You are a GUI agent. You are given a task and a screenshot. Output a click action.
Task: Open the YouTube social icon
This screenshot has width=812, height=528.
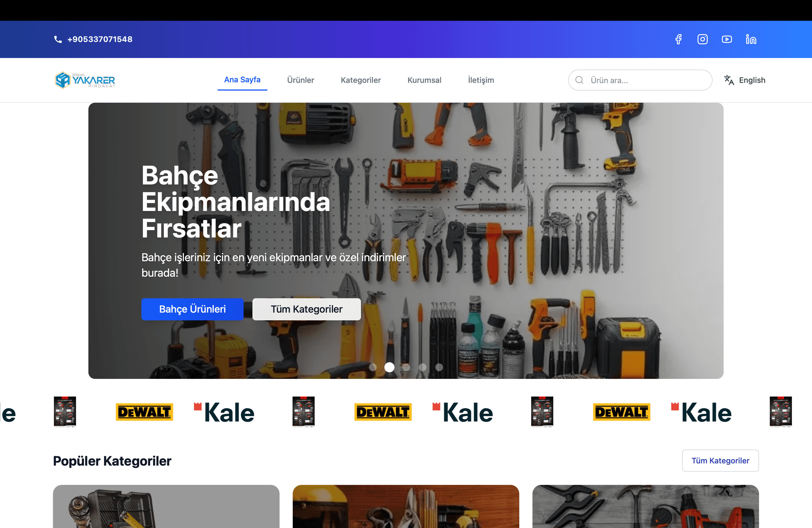[x=727, y=39]
